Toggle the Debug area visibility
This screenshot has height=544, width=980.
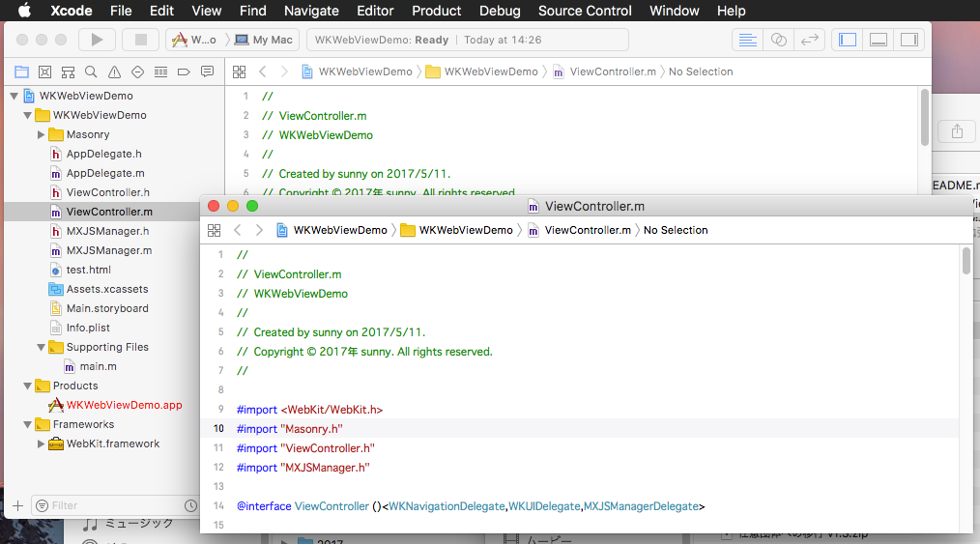click(879, 40)
